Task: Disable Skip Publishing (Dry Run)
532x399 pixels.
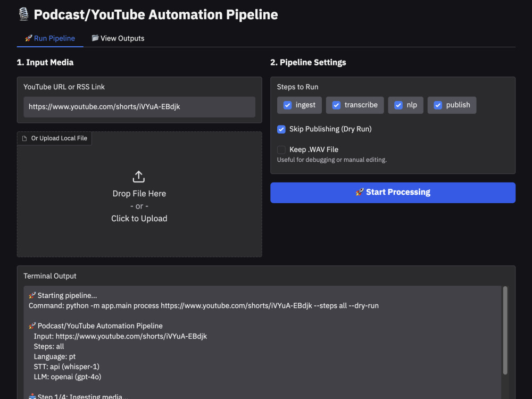Action: click(281, 129)
